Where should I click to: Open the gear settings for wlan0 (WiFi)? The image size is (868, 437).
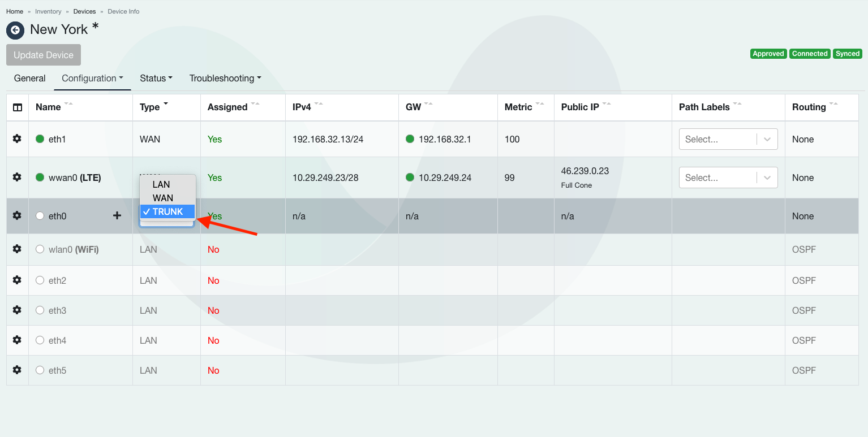[17, 249]
